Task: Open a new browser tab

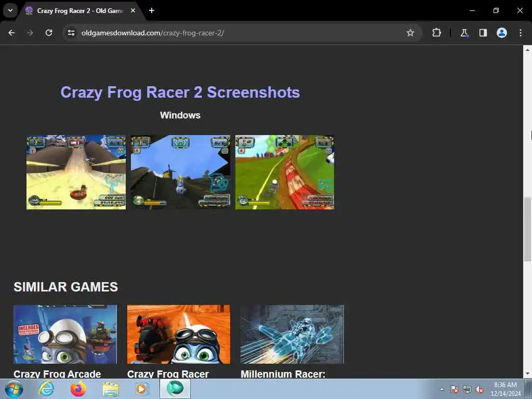Action: tap(152, 10)
